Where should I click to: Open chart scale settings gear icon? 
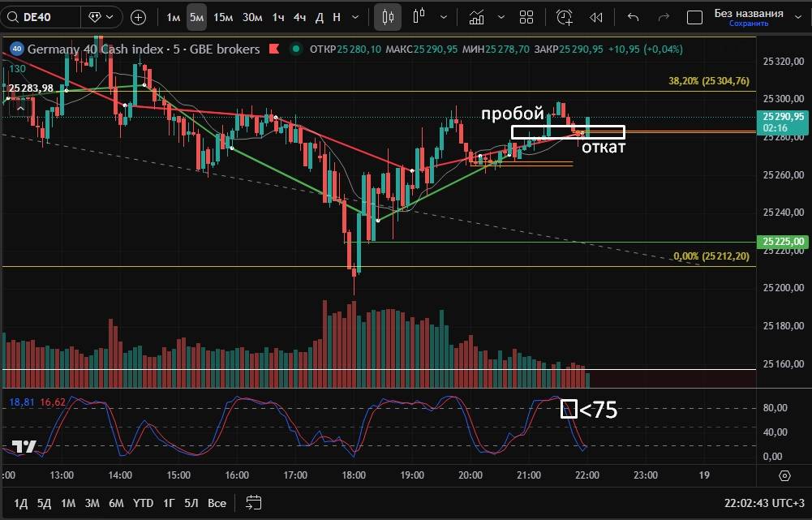[784, 475]
